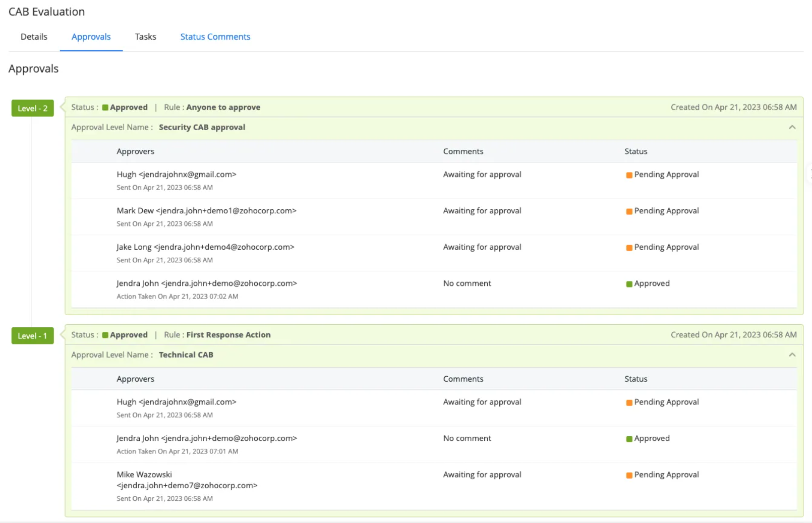Click the Level - 1 badge
This screenshot has width=812, height=523.
coord(32,336)
